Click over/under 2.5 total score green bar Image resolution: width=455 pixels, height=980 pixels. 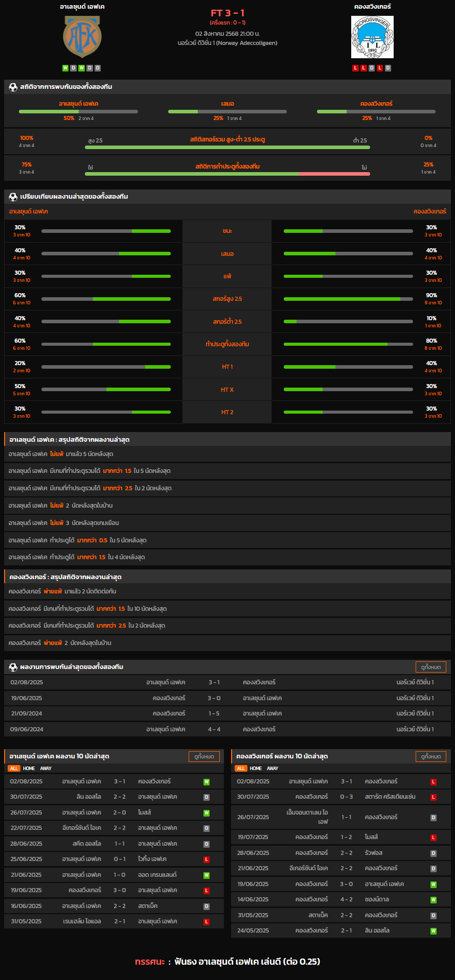tap(227, 148)
